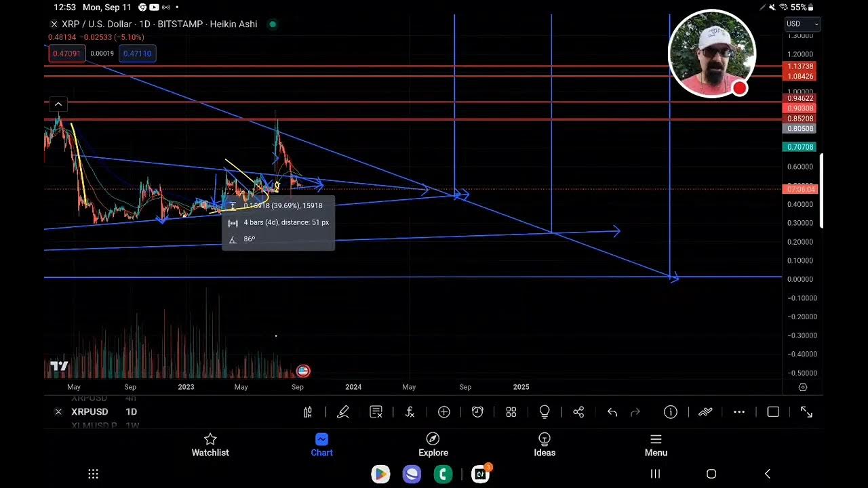The image size is (868, 488).
Task: Close the XRPUSD row with X icon
Action: [58, 411]
